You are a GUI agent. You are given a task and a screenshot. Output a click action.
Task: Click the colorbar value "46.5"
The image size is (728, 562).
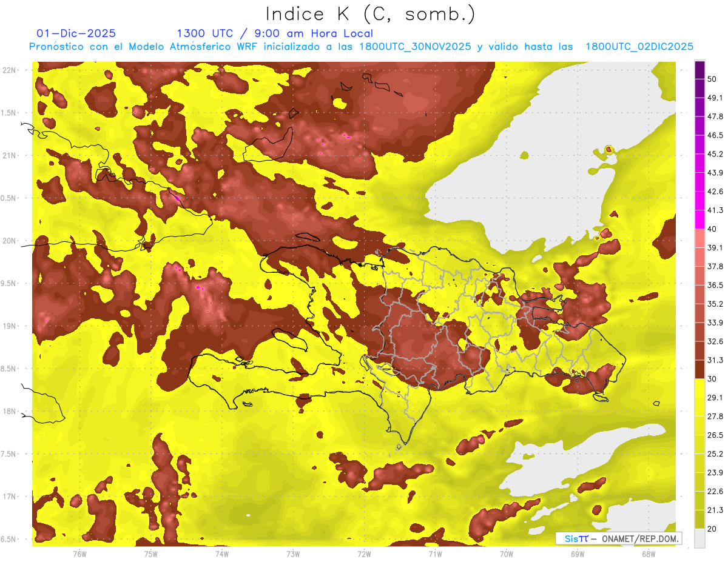[716, 135]
